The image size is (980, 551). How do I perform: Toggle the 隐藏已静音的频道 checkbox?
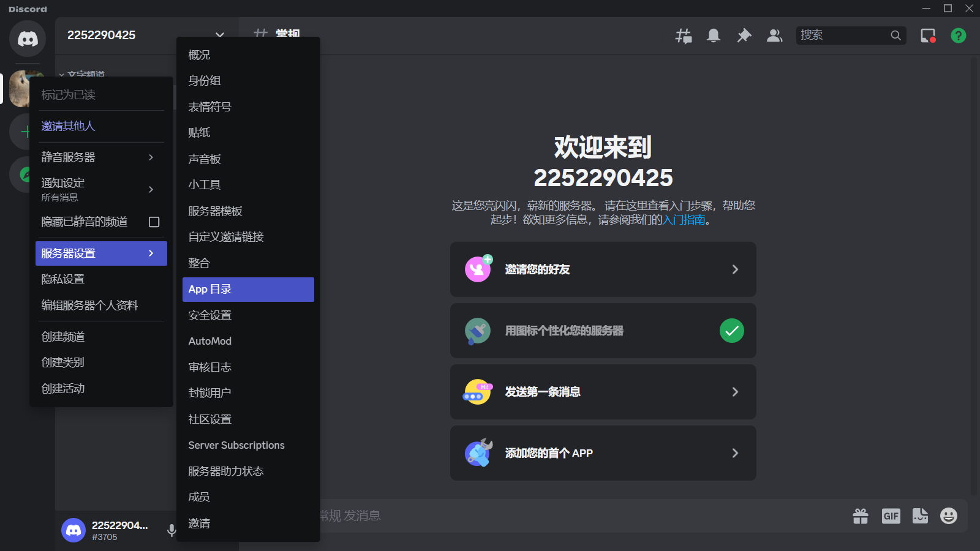(154, 222)
